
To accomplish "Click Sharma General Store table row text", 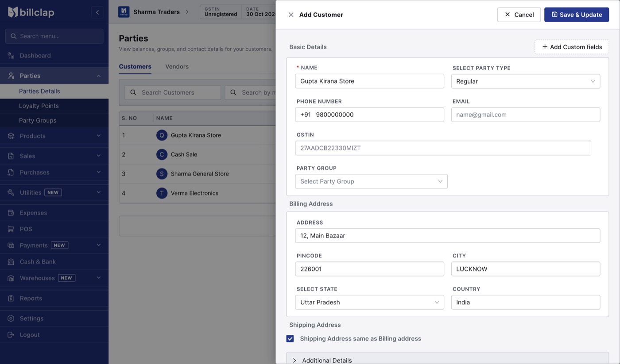I will click(x=200, y=174).
